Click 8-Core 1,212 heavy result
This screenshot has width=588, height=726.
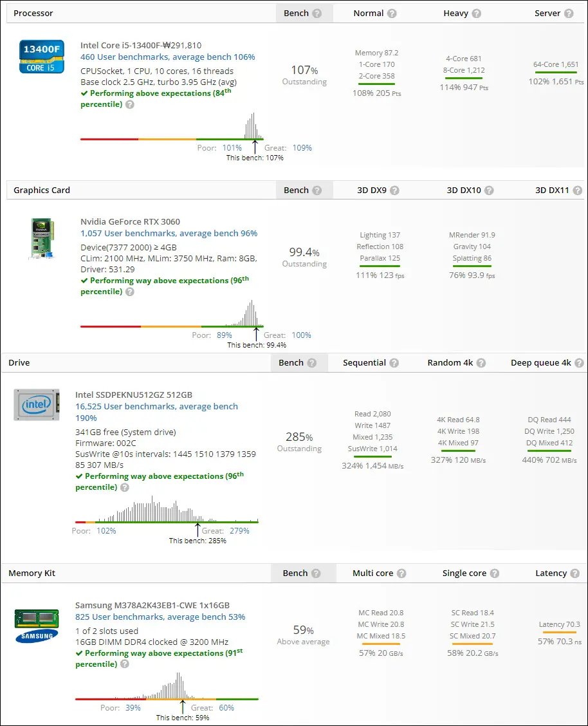(x=464, y=70)
